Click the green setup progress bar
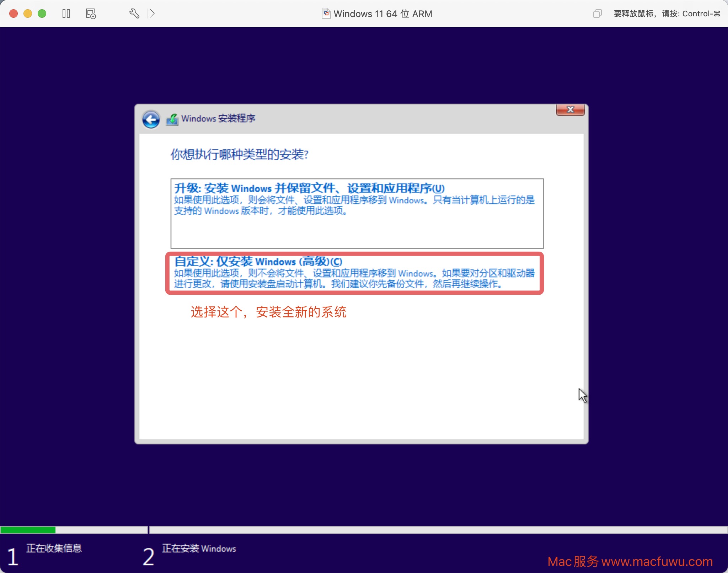The image size is (728, 573). (x=28, y=530)
